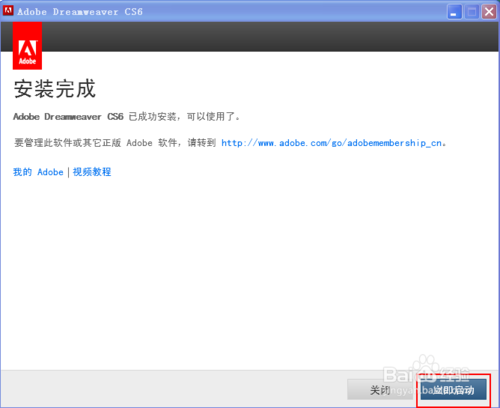This screenshot has width=500, height=408.
Task: Minimize the Adobe Dreamweaver CS6 window
Action: (x=454, y=12)
